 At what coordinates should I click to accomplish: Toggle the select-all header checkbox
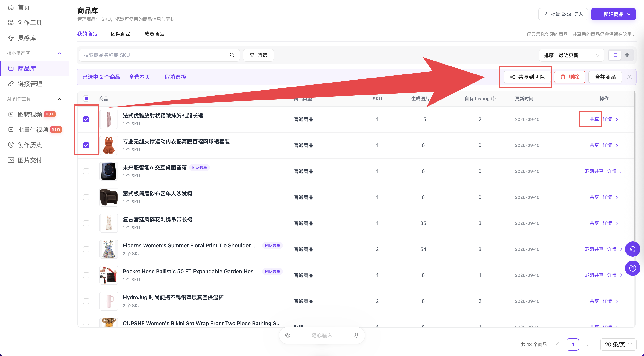tap(86, 99)
